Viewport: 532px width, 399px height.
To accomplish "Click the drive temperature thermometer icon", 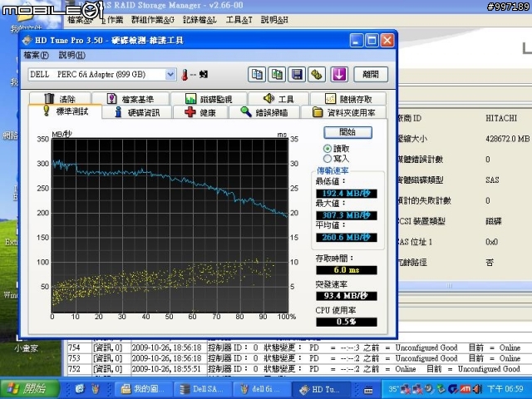I will point(185,75).
